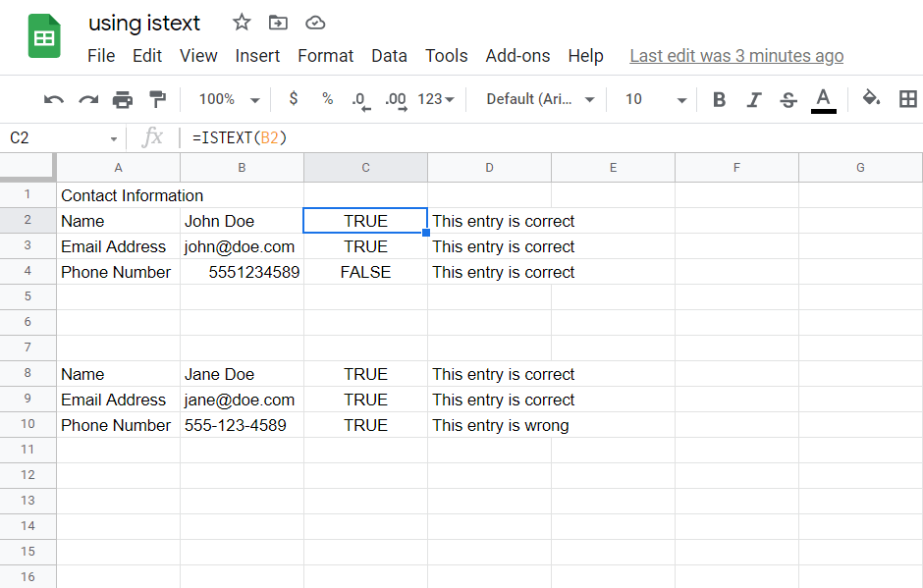Open the font family dropdown
Image resolution: width=923 pixels, height=588 pixels.
(x=540, y=99)
